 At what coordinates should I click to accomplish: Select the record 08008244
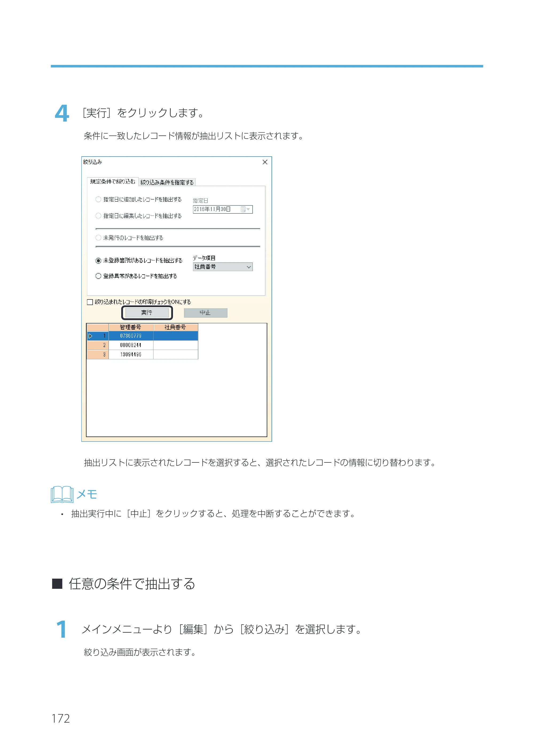(131, 345)
